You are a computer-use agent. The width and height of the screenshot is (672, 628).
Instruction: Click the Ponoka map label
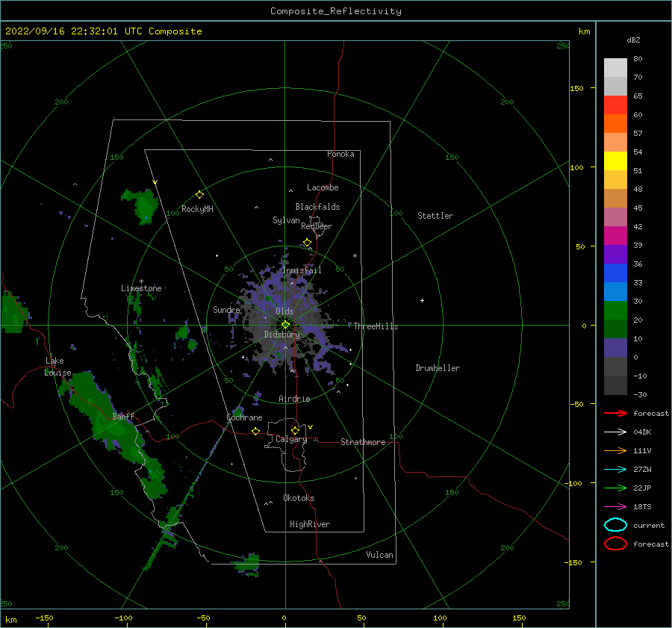tap(340, 154)
